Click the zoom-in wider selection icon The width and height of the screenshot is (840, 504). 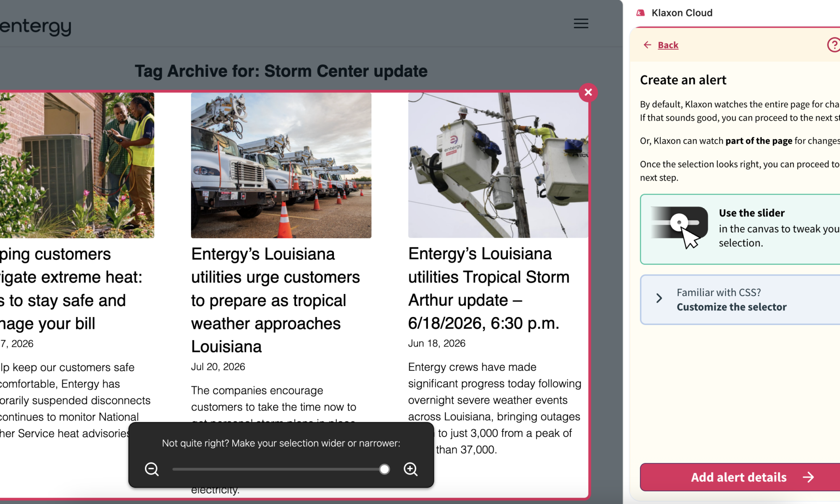(x=410, y=469)
